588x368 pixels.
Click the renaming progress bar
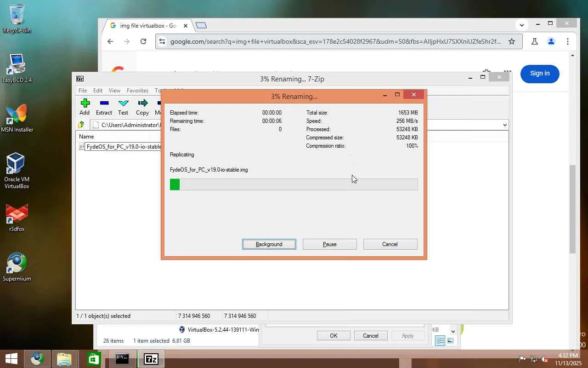click(294, 184)
